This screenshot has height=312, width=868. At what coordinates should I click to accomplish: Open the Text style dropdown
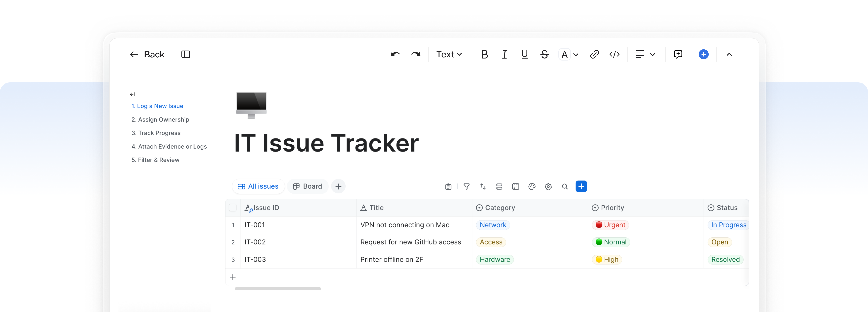pos(449,54)
